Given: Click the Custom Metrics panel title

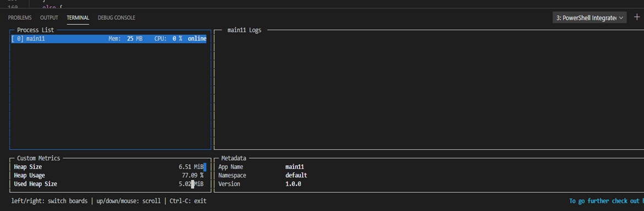Looking at the screenshot, I should [x=39, y=158].
